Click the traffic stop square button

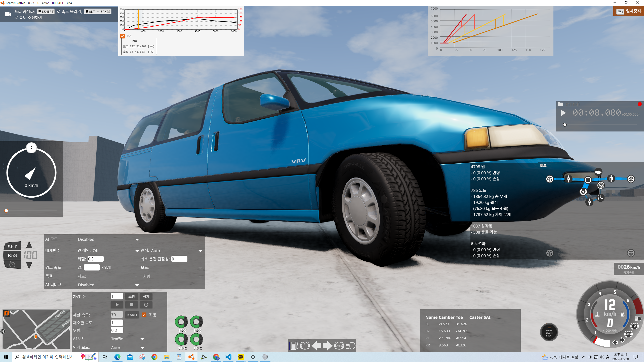tap(132, 305)
